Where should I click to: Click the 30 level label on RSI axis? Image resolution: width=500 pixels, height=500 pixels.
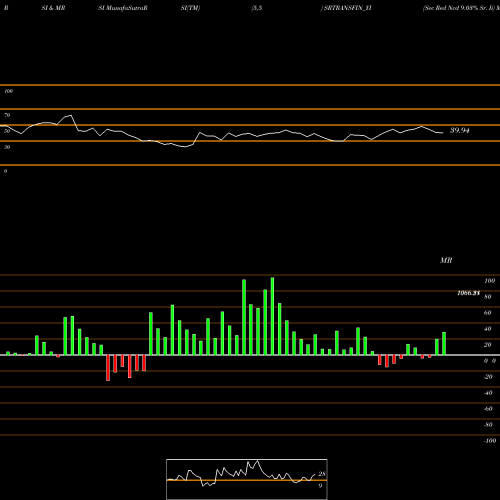(x=7, y=147)
